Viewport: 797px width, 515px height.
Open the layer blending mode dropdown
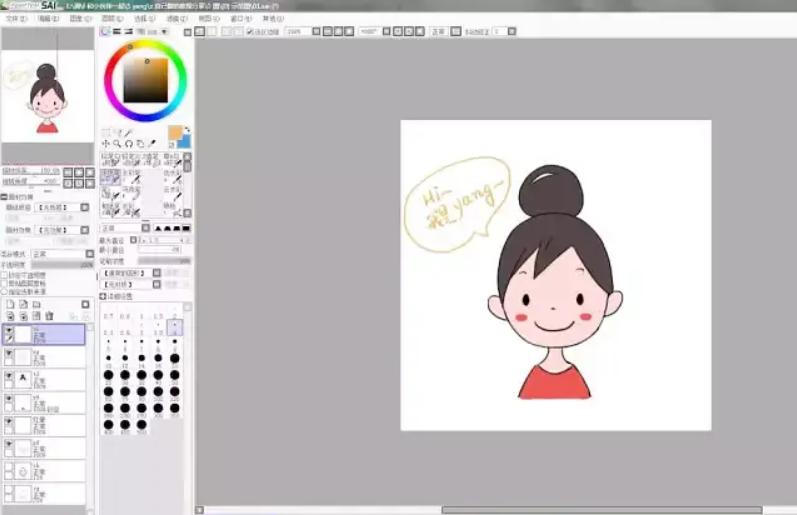tap(63, 254)
